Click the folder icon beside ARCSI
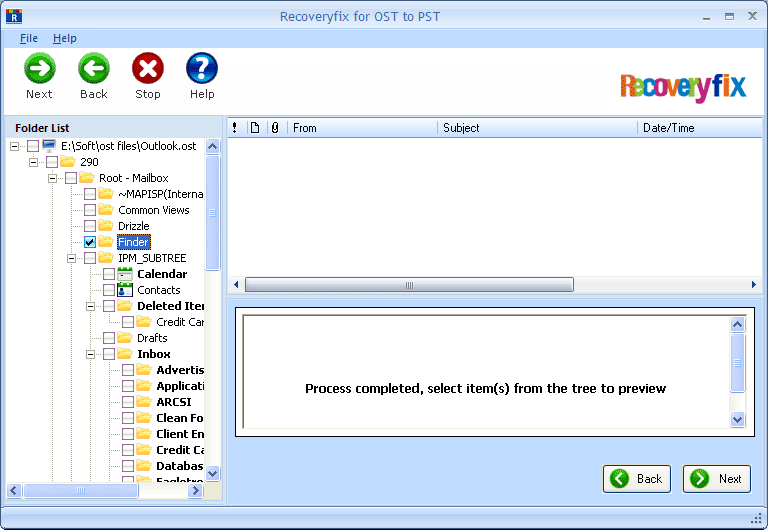The height and width of the screenshot is (530, 768). [x=144, y=402]
